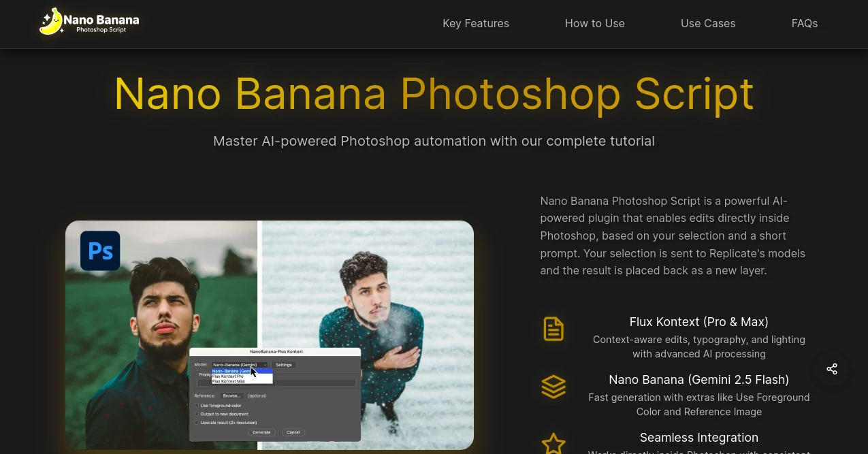The image size is (868, 454).
Task: Check Output to new document
Action: (197, 414)
